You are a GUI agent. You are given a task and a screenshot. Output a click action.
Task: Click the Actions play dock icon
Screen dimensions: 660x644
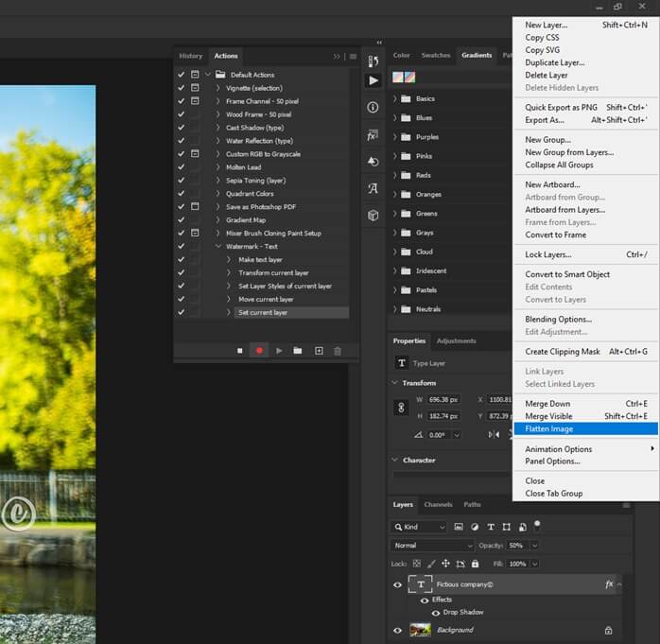373,80
